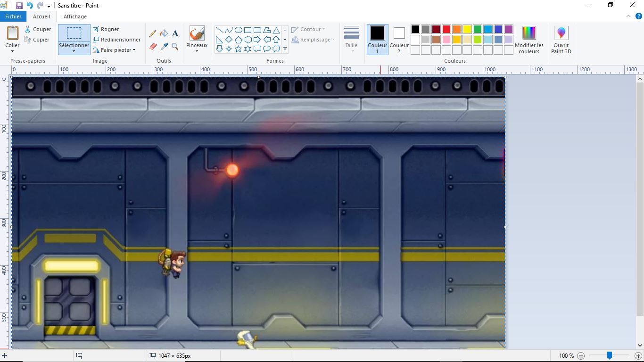644x362 pixels.
Task: Choose the Rectangle shape
Action: pos(248,30)
